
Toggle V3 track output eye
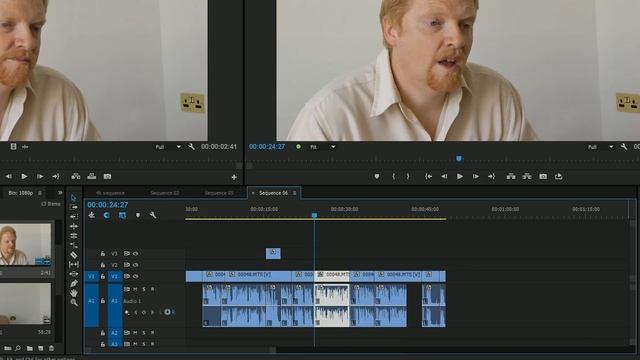point(136,253)
